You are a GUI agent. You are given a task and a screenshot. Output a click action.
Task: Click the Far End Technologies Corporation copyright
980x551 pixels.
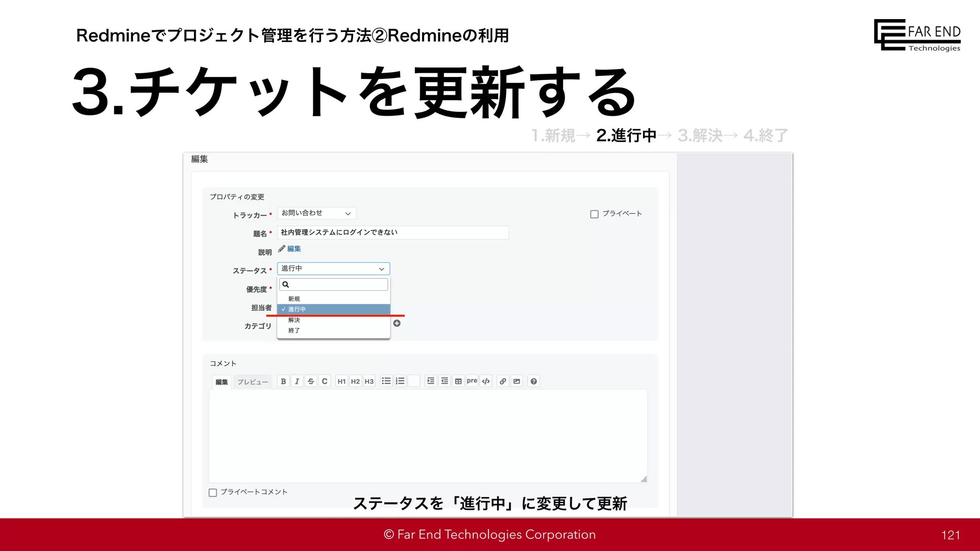pyautogui.click(x=490, y=535)
